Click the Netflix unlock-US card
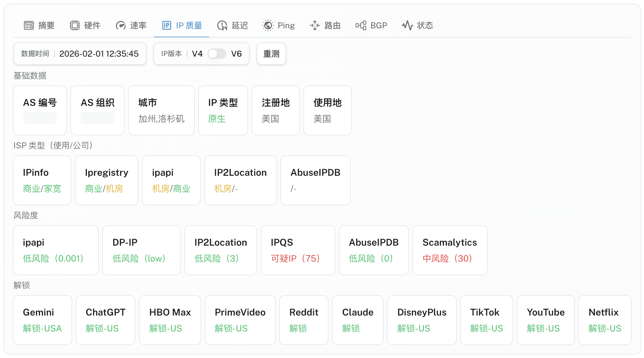This screenshot has width=644, height=358. pos(605,320)
